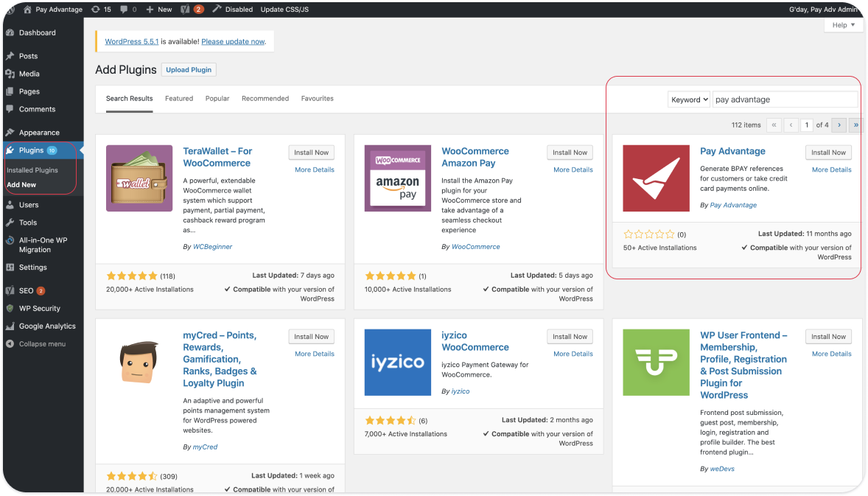View More Details for Pay Advantage
Screen dimensions: 868x496
pos(831,170)
